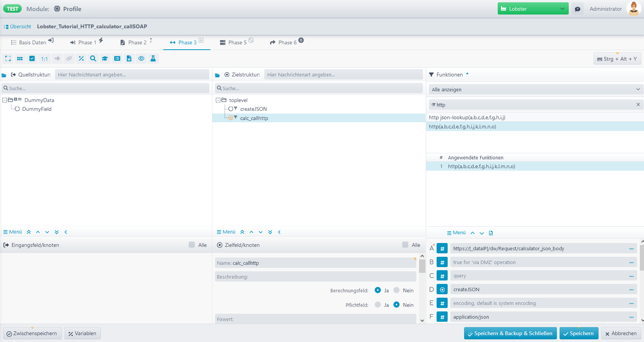This screenshot has width=644, height=342.
Task: Click the fullscreen expand toolbar icon
Action: [8, 58]
